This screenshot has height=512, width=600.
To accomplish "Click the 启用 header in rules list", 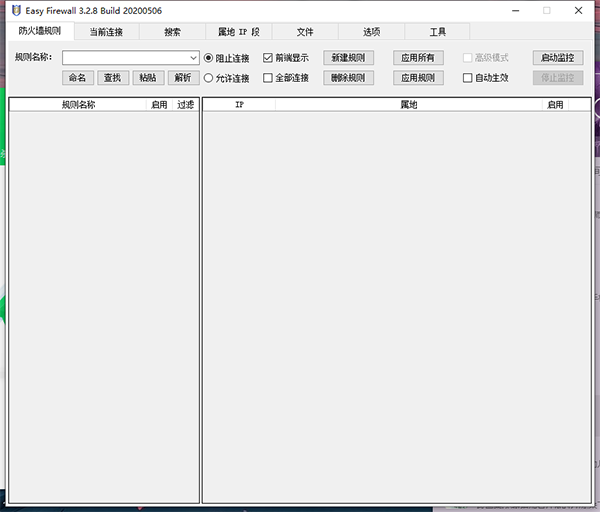I will [x=159, y=105].
